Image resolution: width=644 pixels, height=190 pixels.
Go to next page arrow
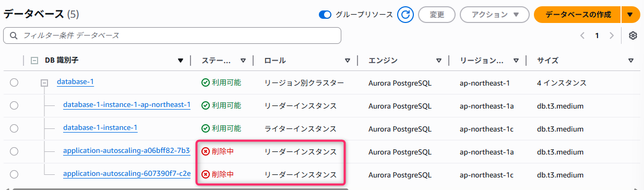coord(612,35)
